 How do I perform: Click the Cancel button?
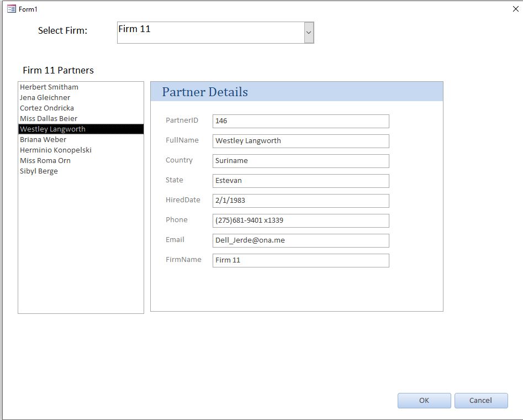pos(481,400)
